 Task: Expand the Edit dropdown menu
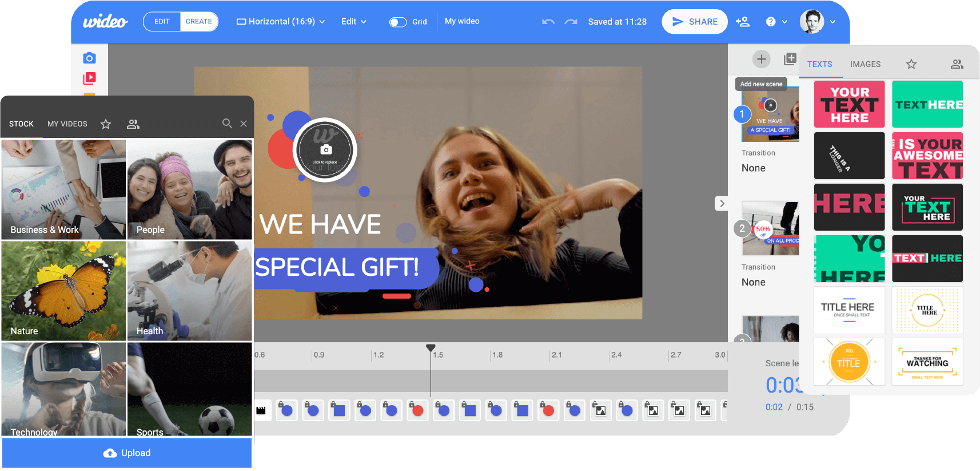(x=353, y=22)
